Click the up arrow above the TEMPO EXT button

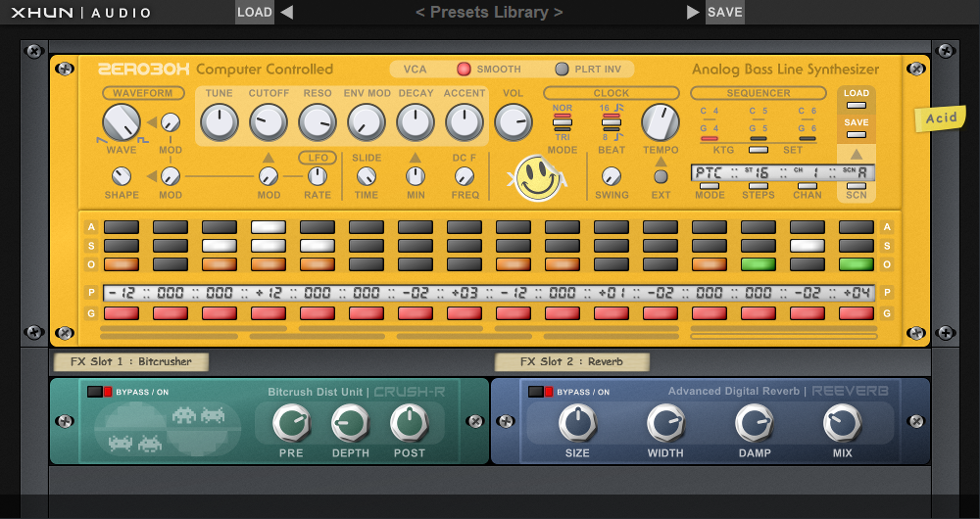[x=661, y=163]
